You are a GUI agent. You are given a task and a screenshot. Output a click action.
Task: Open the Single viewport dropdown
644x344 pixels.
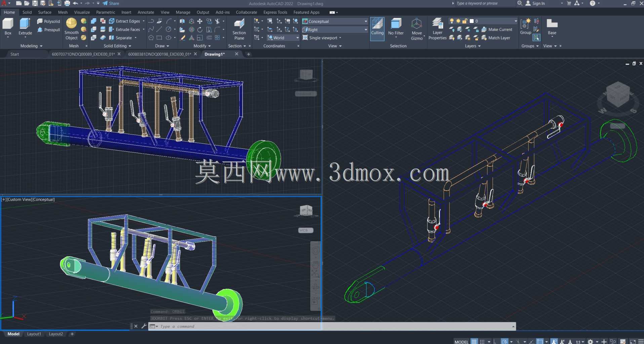[322, 38]
